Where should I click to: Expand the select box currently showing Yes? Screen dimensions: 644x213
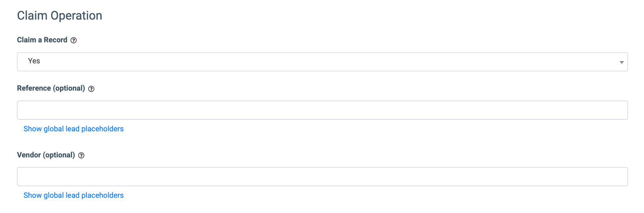click(x=322, y=62)
